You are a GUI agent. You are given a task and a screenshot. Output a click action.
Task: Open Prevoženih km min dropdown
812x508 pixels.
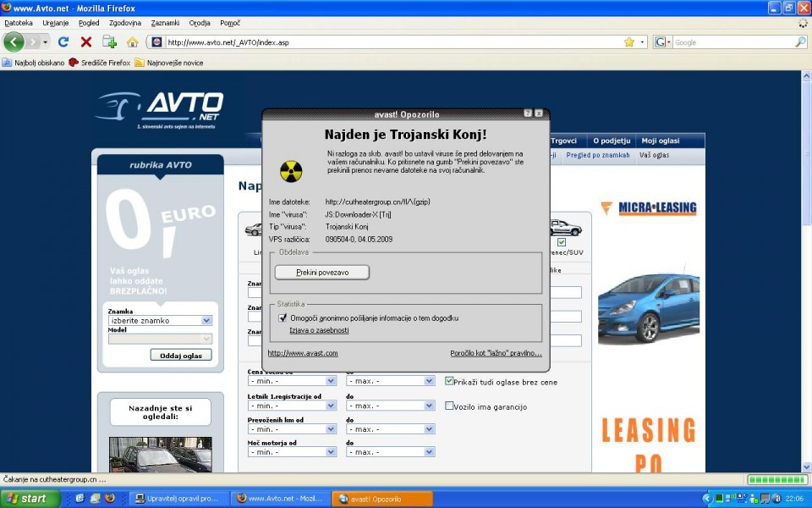292,429
